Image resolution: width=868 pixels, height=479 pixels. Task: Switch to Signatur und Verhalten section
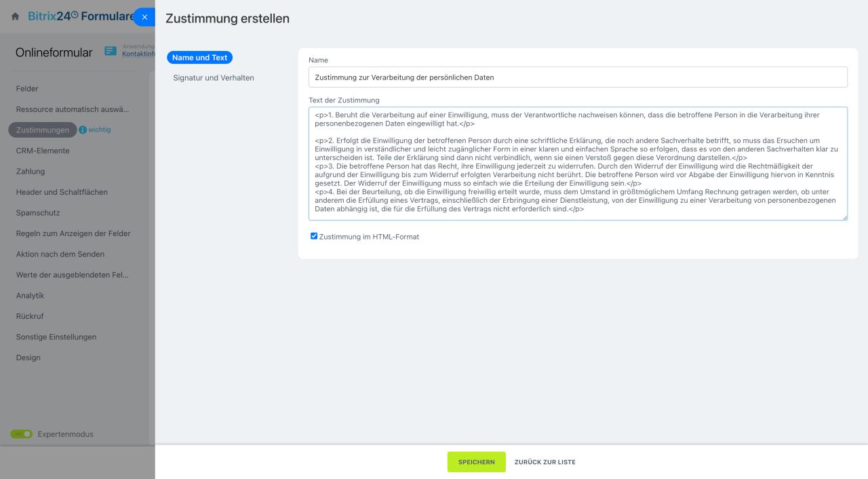214,78
